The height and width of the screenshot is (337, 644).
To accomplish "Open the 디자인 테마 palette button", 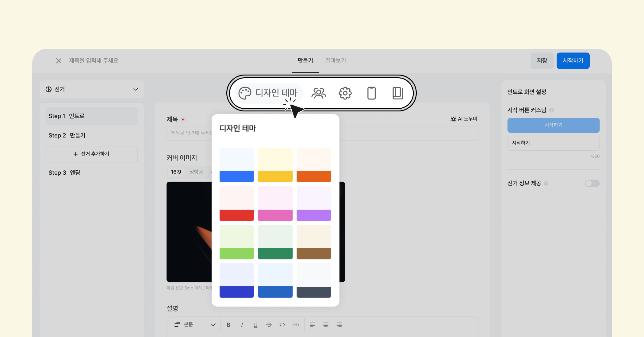I will 268,93.
